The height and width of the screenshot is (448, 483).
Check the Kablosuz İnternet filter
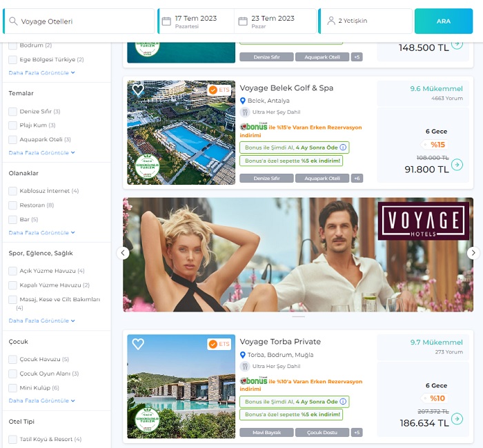(12, 191)
